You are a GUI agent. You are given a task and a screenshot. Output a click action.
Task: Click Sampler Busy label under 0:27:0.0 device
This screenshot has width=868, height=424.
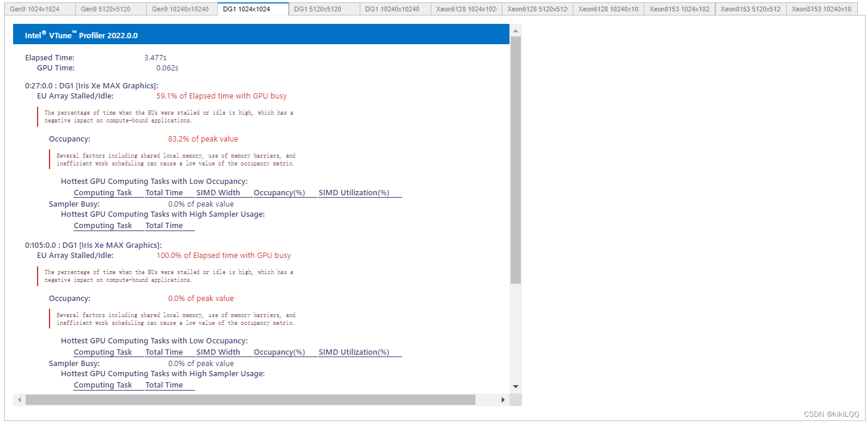[x=74, y=204]
